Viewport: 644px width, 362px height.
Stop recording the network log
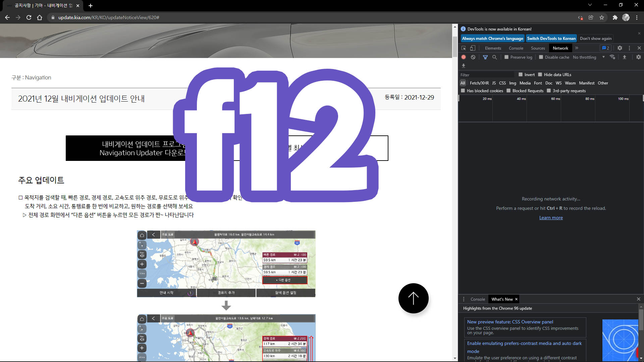coord(464,57)
